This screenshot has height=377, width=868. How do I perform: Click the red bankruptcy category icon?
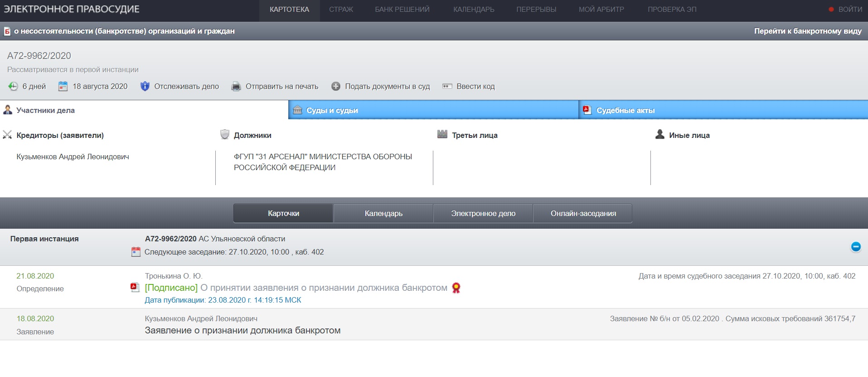point(7,31)
